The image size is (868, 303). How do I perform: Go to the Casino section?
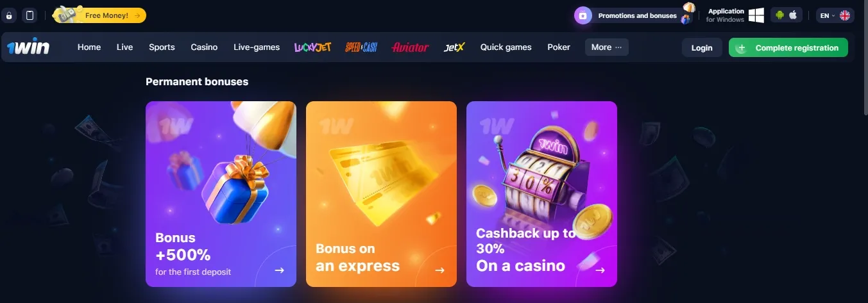[x=204, y=47]
